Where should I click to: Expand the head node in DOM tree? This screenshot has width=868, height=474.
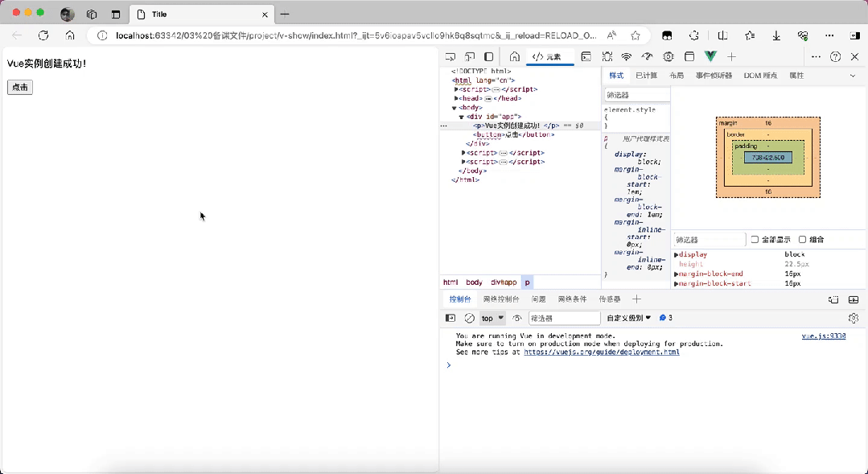point(456,98)
